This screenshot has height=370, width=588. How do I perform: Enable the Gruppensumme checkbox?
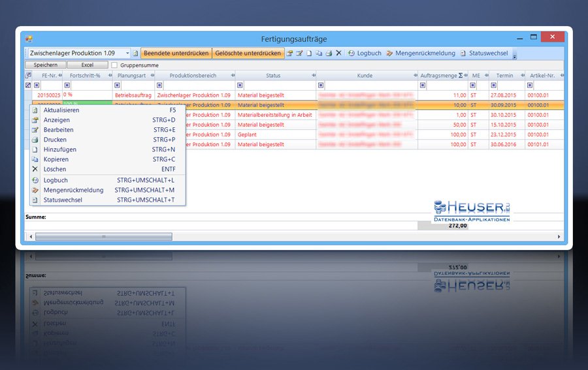click(x=114, y=65)
